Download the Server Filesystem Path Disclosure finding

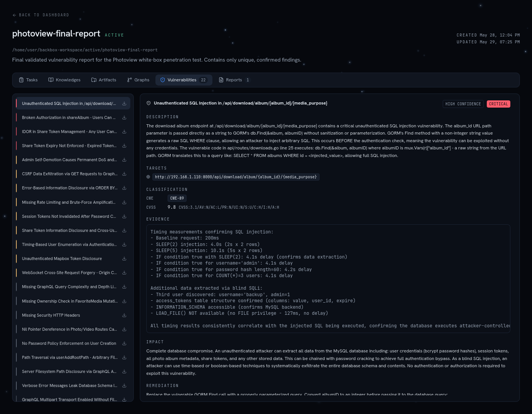click(124, 371)
